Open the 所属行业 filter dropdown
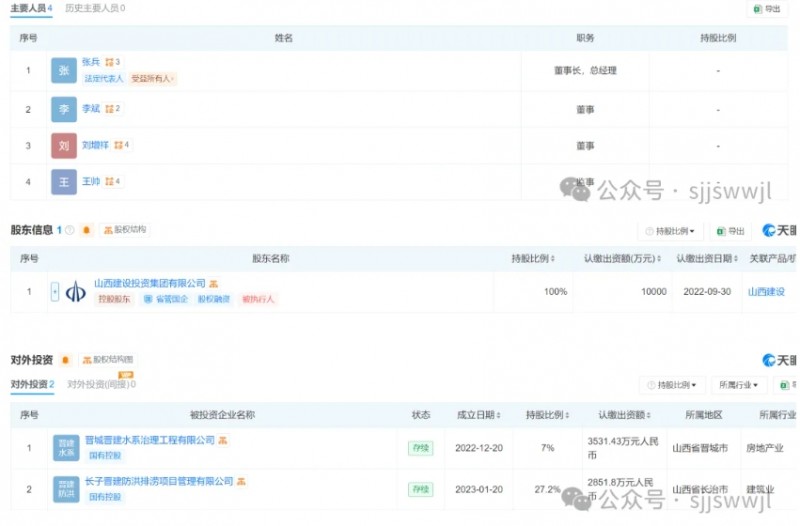 click(738, 385)
